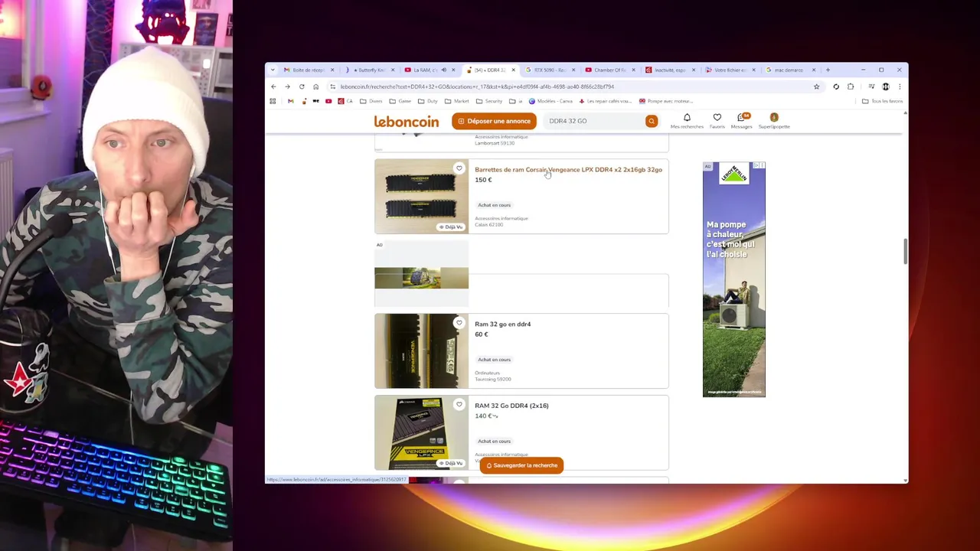Open the YouTube bookmark icon

[x=328, y=101]
